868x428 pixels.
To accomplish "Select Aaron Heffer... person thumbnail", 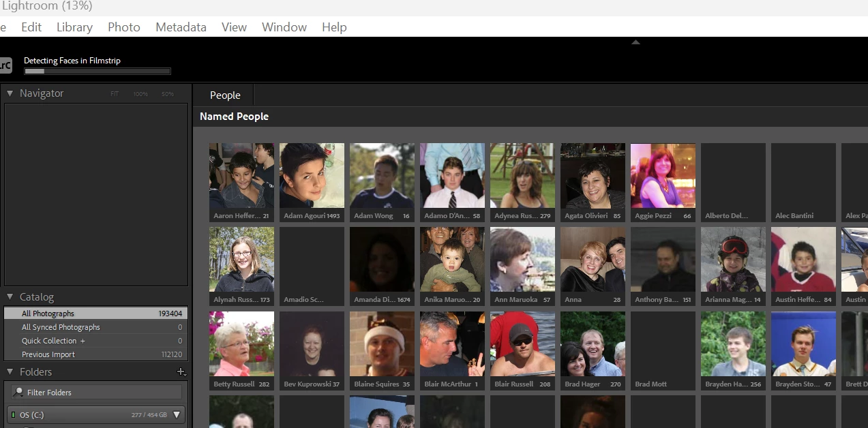I will point(241,175).
